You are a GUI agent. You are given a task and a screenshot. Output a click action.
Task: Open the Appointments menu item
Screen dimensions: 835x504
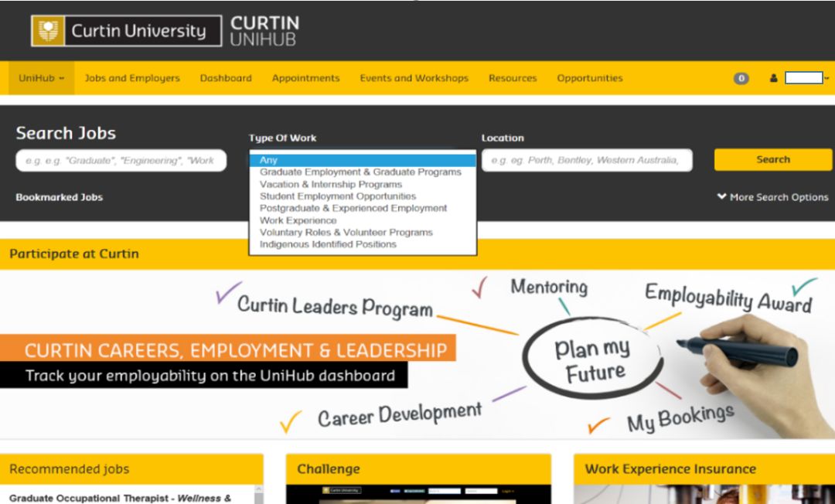305,78
